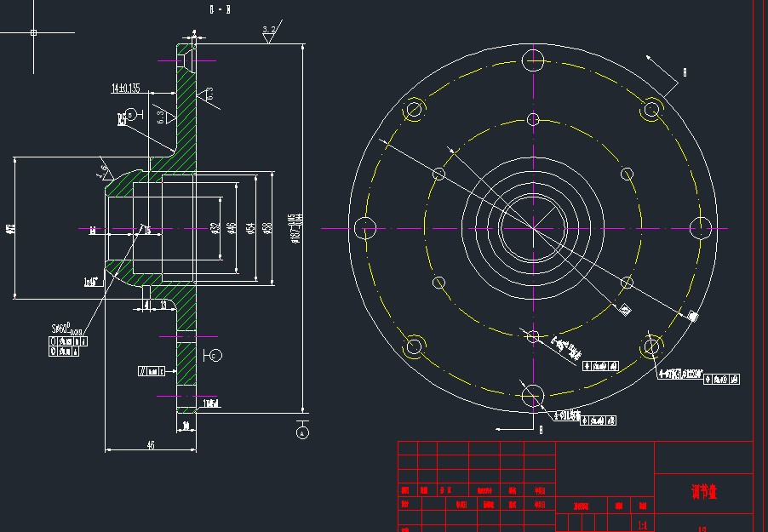Click datum C circle symbol
This screenshot has height=532, width=768.
(x=216, y=355)
